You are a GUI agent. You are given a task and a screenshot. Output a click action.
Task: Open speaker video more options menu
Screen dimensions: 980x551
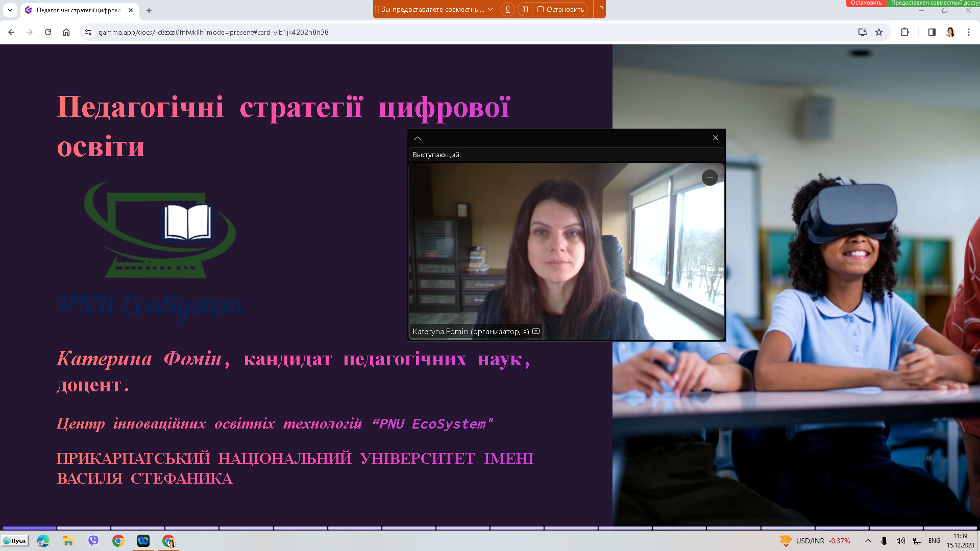[709, 178]
